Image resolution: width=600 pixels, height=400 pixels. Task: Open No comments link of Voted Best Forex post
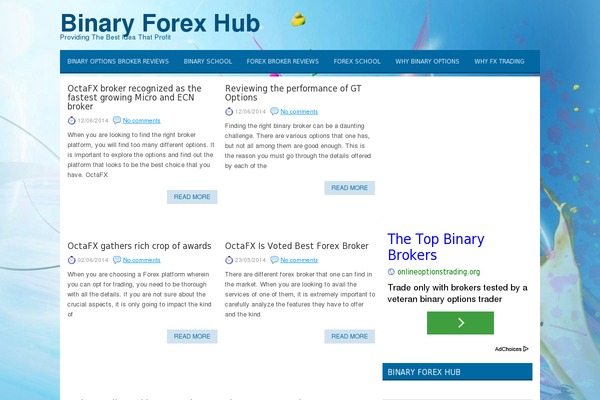click(x=299, y=260)
